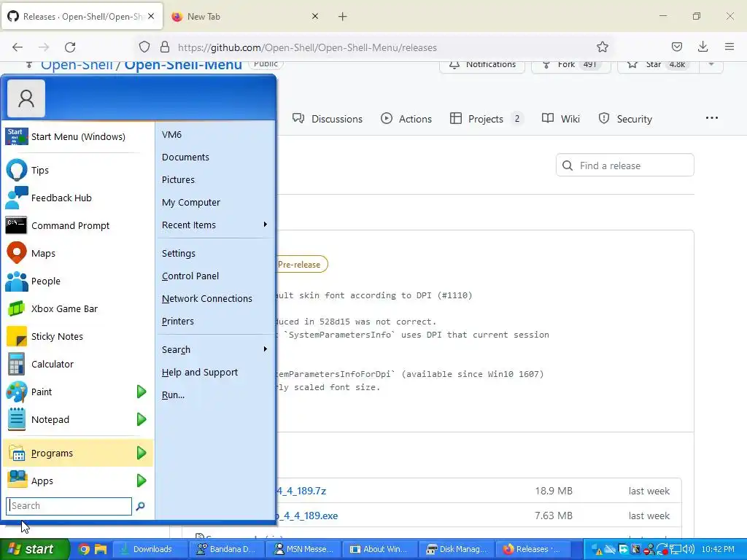Click Find a release search field

coord(625,166)
